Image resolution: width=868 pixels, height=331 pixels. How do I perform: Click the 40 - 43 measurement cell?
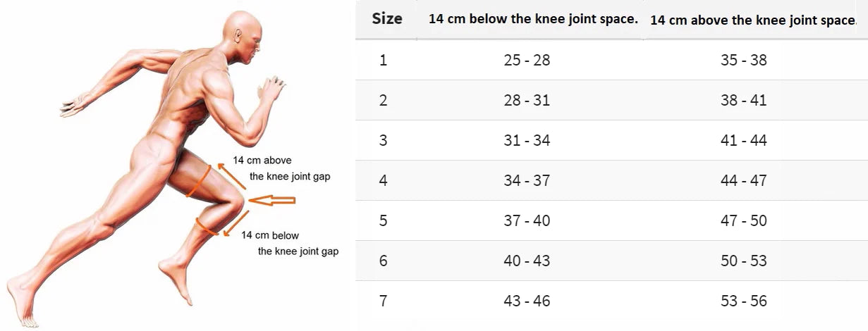(x=527, y=261)
